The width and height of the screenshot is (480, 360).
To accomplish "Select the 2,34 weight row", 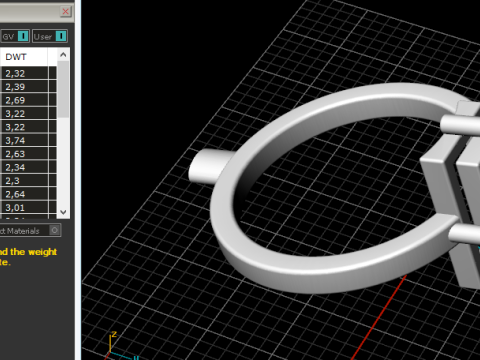I will pos(28,167).
